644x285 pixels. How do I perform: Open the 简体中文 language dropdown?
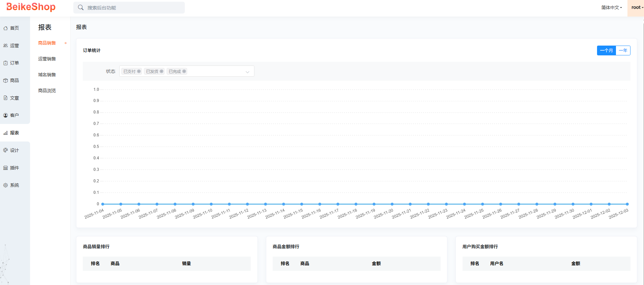[x=611, y=7]
